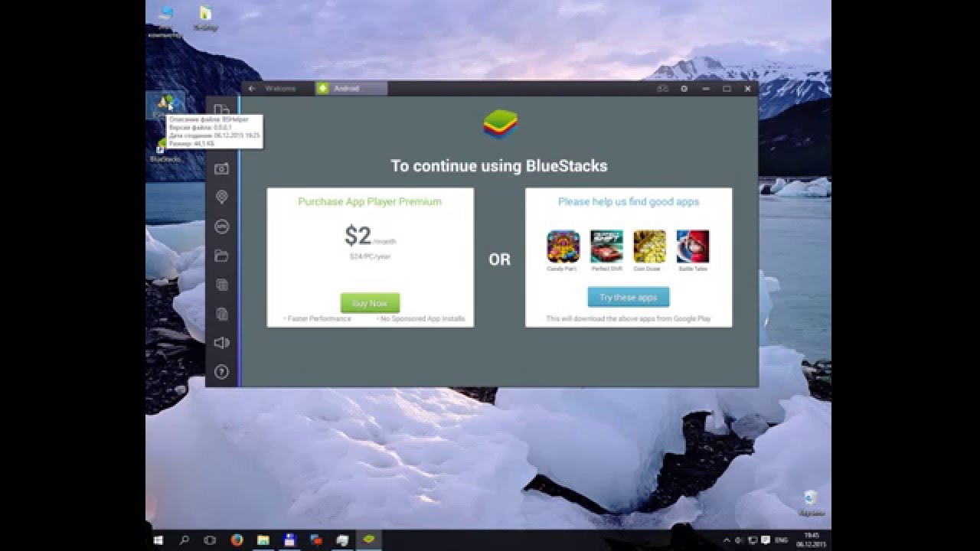Open File Explorer from the taskbar

(x=263, y=540)
